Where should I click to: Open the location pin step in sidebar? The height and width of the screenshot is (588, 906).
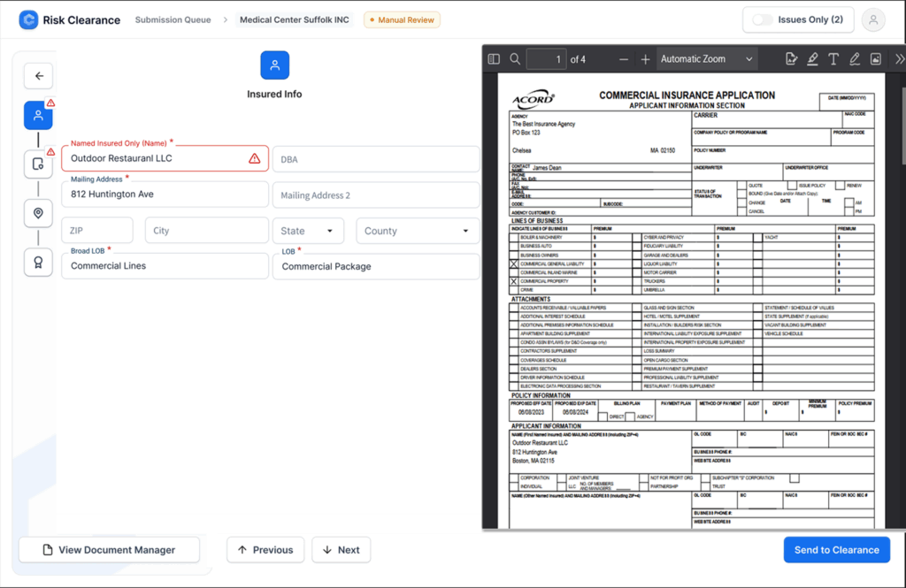click(38, 213)
